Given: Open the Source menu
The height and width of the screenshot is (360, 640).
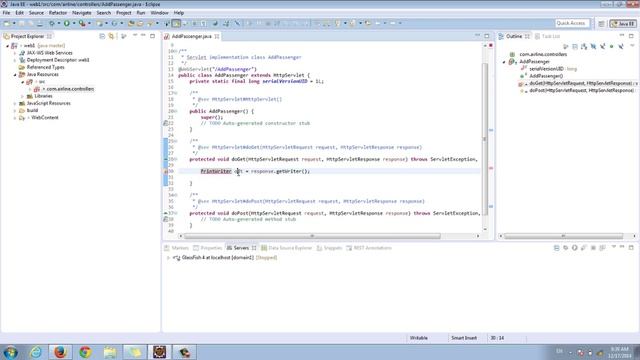Looking at the screenshot, I should pos(36,13).
